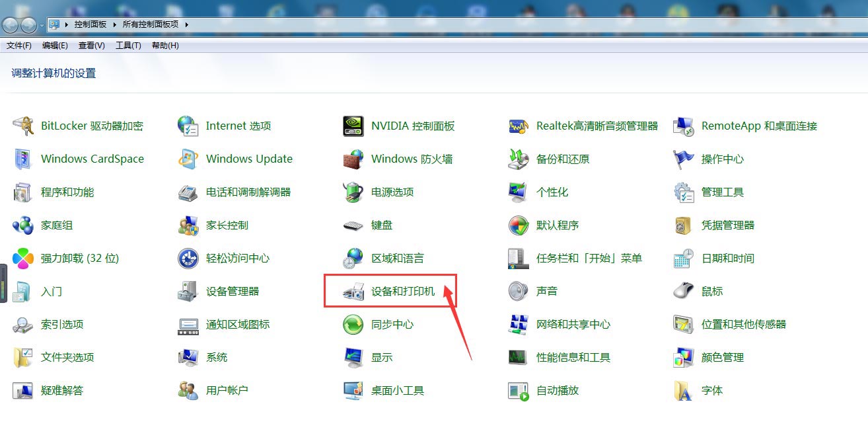Open the Realtek高清晰音频管理器 icon
Screen dimensions: 868x447
[519, 126]
